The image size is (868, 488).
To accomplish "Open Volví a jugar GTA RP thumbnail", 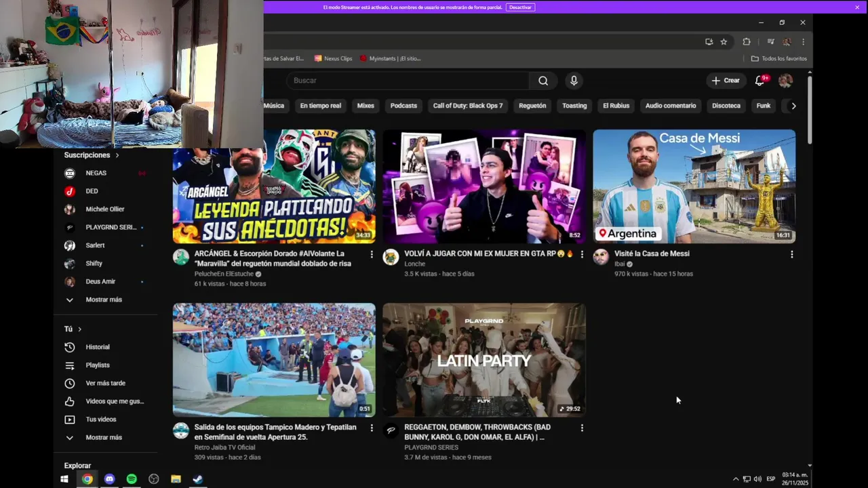I will click(x=484, y=186).
